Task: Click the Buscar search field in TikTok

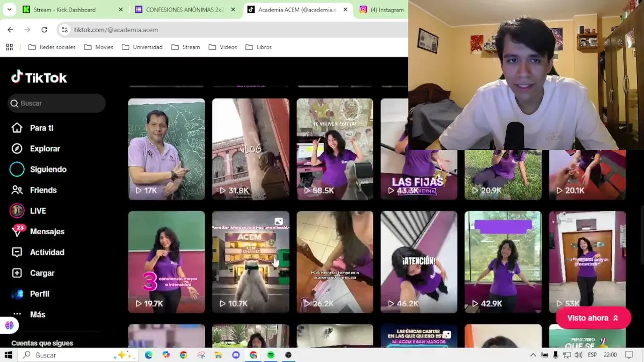Action: coord(57,103)
